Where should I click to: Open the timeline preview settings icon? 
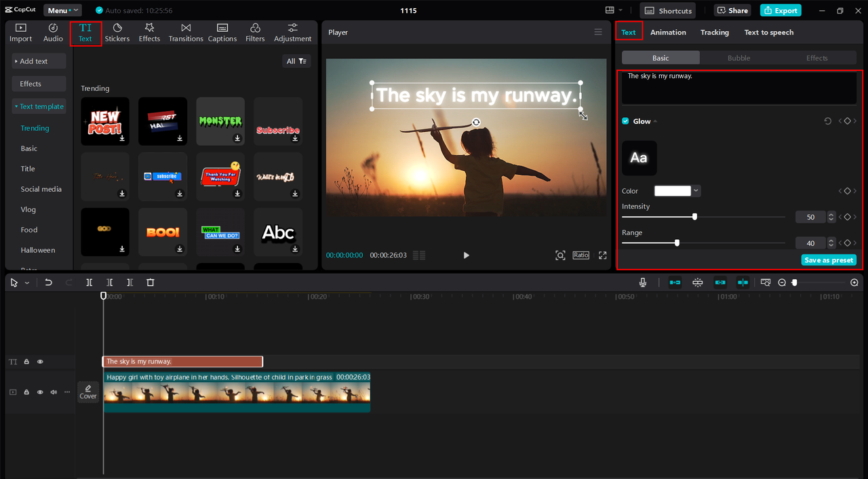pyautogui.click(x=766, y=283)
